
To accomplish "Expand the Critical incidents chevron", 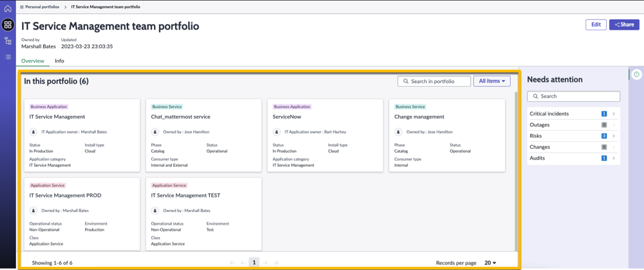I will coord(614,114).
